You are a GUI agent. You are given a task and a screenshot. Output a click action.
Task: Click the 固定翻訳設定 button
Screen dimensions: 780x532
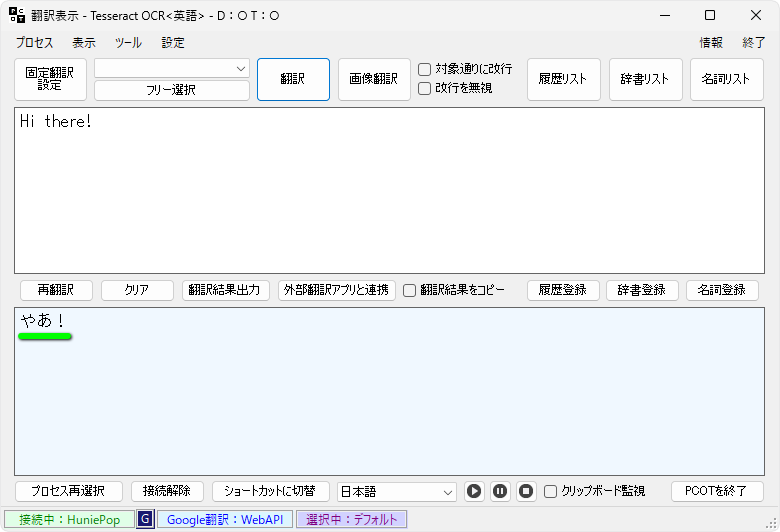(50, 80)
